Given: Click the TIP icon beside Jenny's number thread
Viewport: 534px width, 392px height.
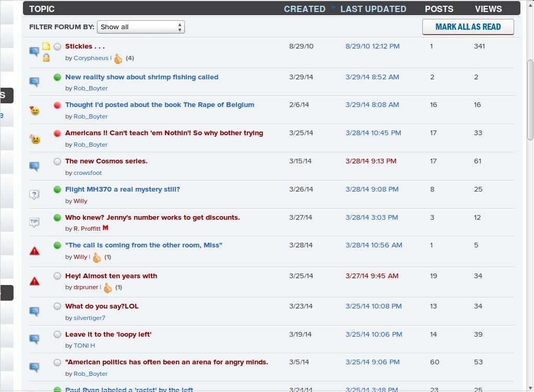Looking at the screenshot, I should click(x=34, y=222).
